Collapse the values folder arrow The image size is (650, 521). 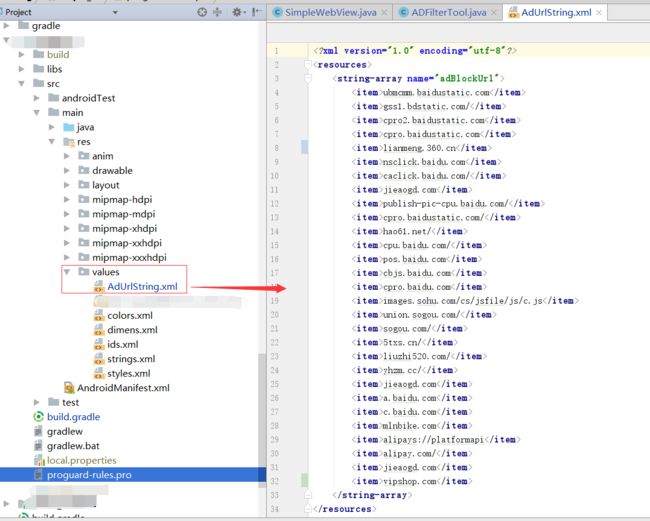(67, 272)
